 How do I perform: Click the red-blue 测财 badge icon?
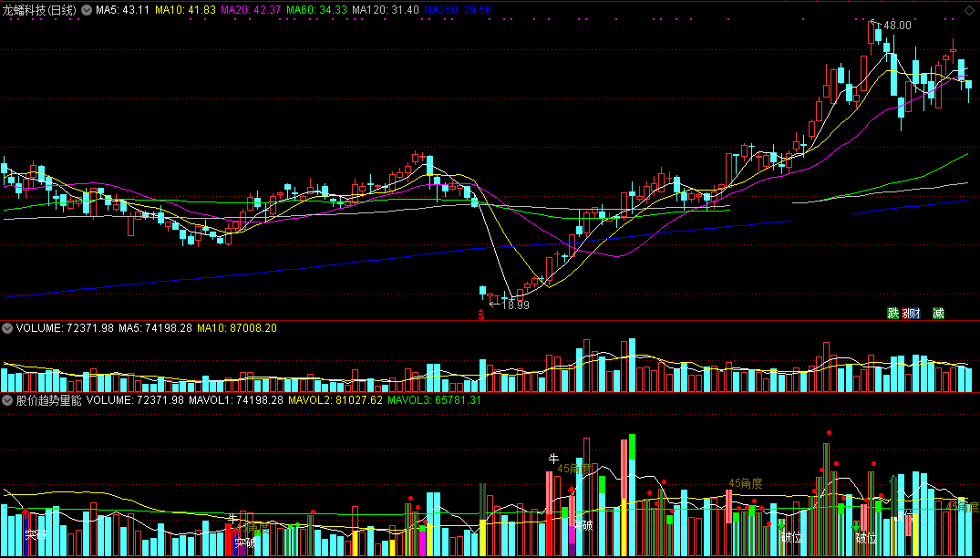(912, 313)
